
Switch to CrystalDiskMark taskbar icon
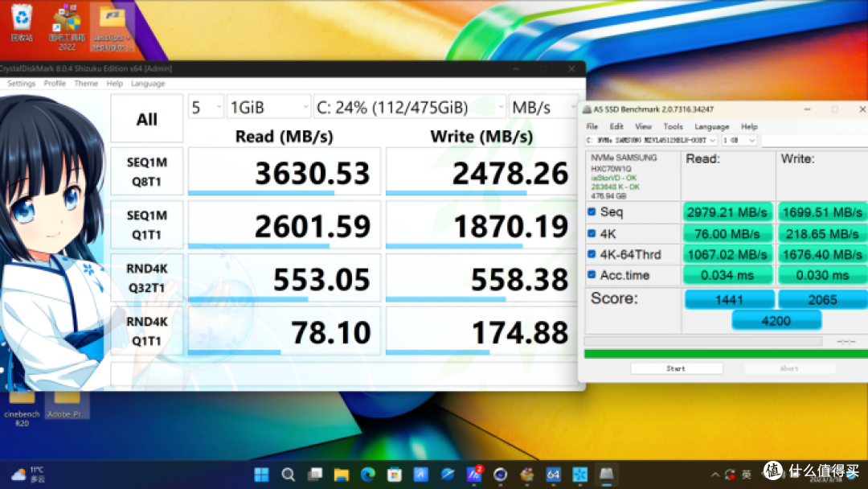coord(579,475)
